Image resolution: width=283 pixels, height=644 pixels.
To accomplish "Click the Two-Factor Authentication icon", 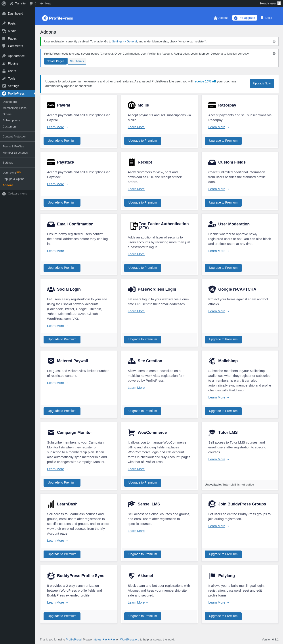I will [x=134, y=226].
